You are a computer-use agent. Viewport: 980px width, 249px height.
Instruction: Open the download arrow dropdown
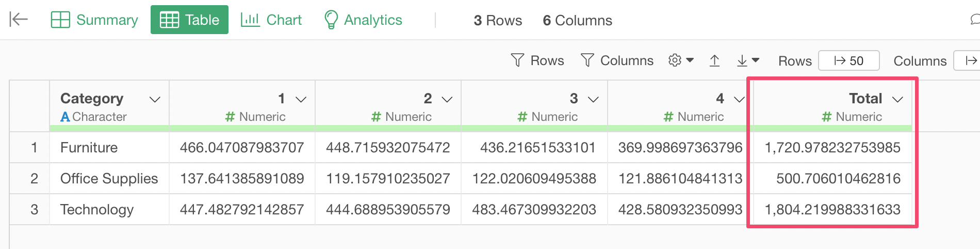click(748, 60)
